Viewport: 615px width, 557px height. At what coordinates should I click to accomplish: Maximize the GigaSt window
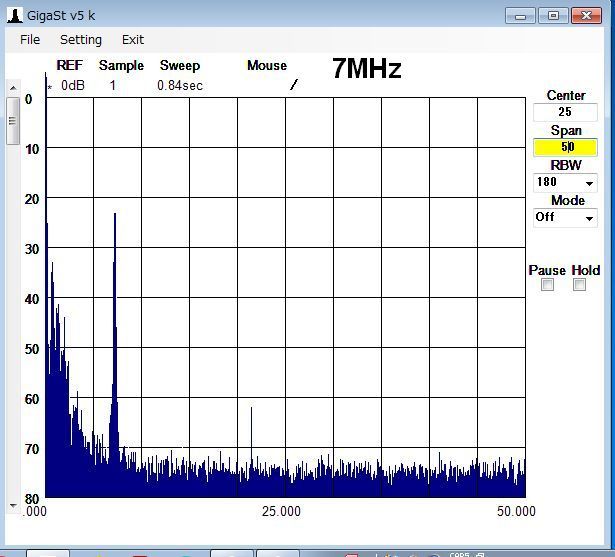point(553,15)
